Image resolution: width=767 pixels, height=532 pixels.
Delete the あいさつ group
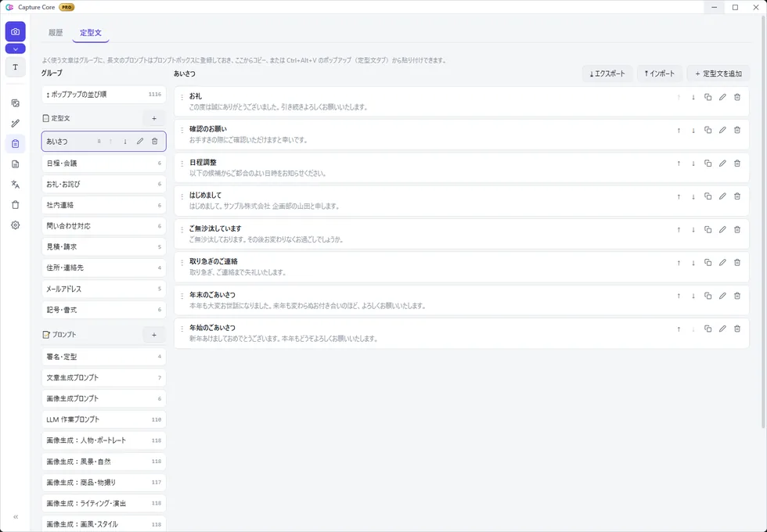[155, 142]
